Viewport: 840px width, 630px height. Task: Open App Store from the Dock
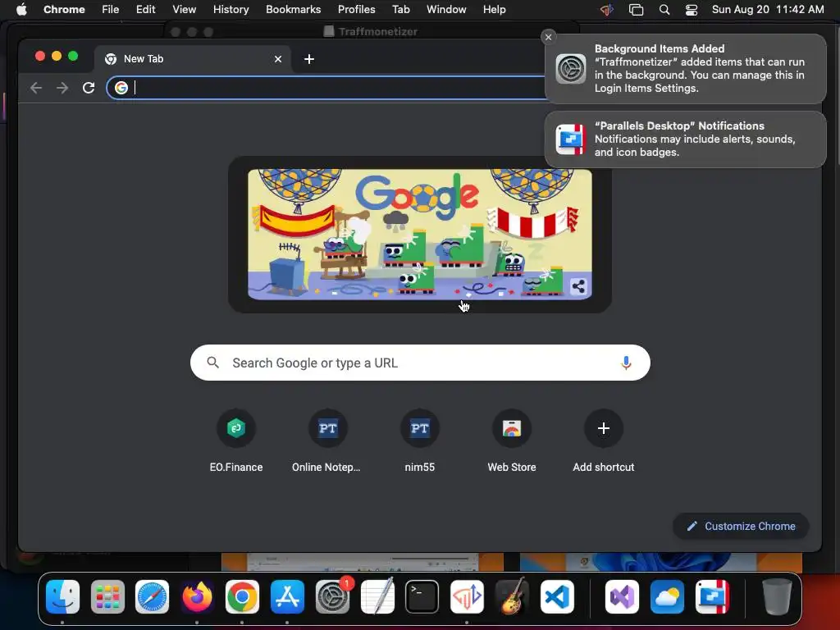(287, 596)
